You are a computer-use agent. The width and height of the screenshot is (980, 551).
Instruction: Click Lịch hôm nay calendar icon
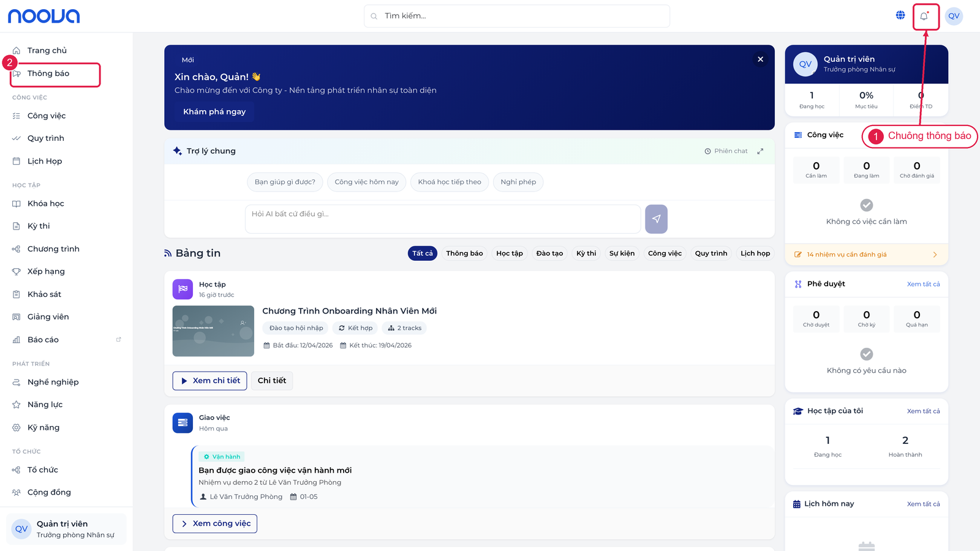pos(796,504)
